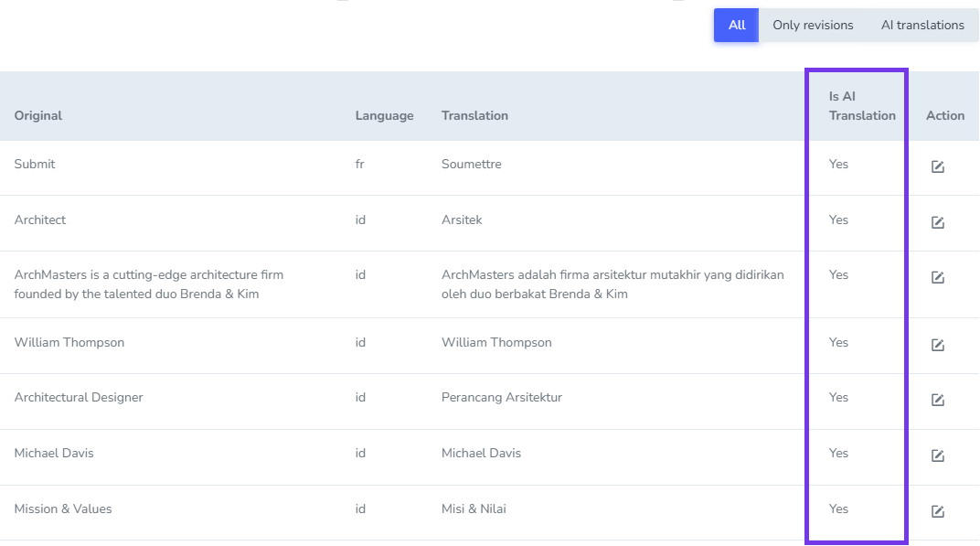Viewport: 980px width, 546px height.
Task: Click the edit icon for the Submit row
Action: [x=937, y=166]
